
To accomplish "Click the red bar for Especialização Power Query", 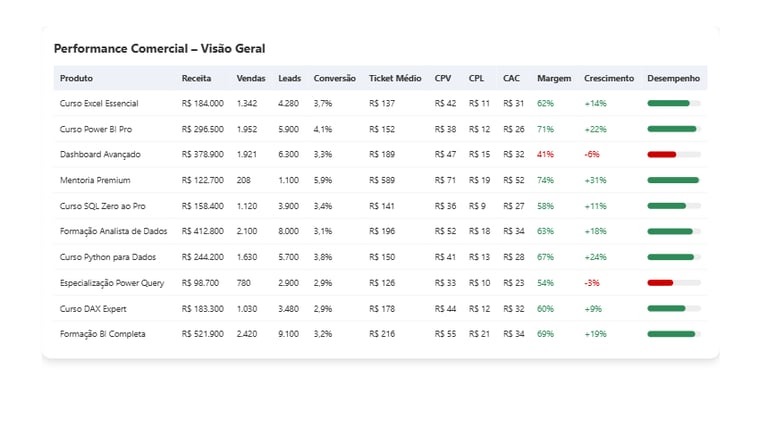I will (x=660, y=283).
